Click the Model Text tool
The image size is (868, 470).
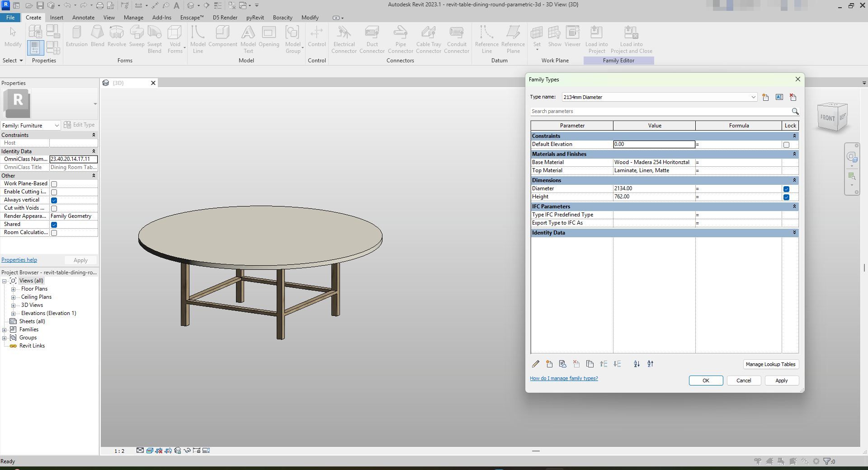pyautogui.click(x=248, y=39)
